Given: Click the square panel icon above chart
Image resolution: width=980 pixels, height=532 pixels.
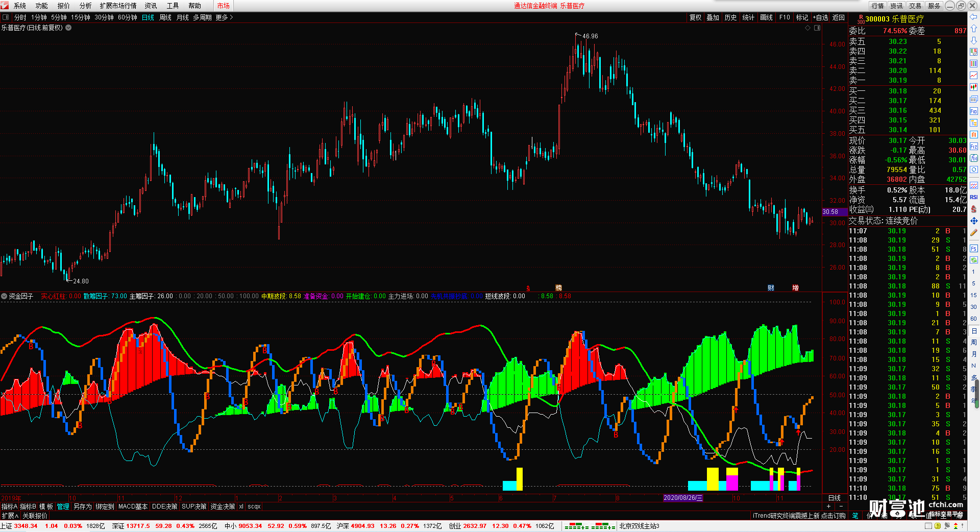Looking at the screenshot, I should [x=817, y=28].
